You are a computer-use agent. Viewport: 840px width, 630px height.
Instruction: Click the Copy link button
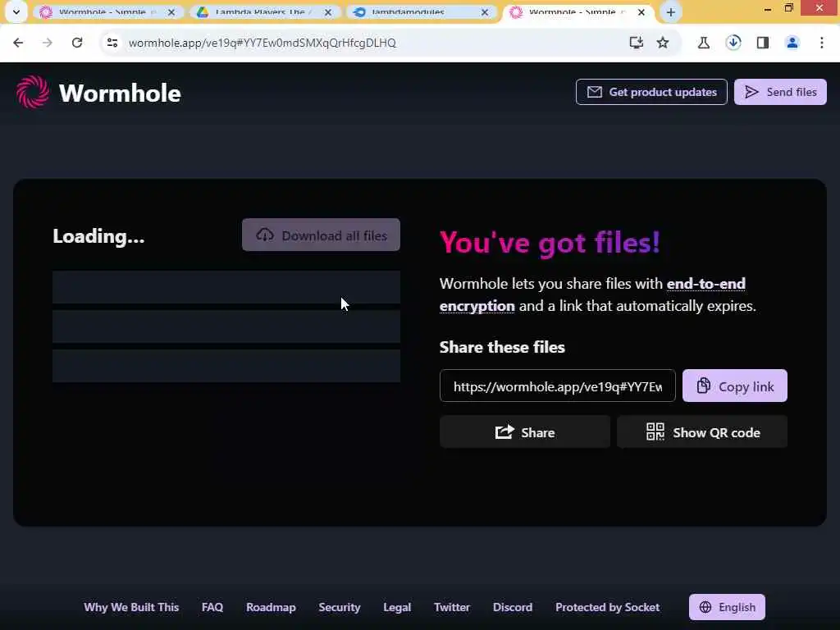click(734, 386)
